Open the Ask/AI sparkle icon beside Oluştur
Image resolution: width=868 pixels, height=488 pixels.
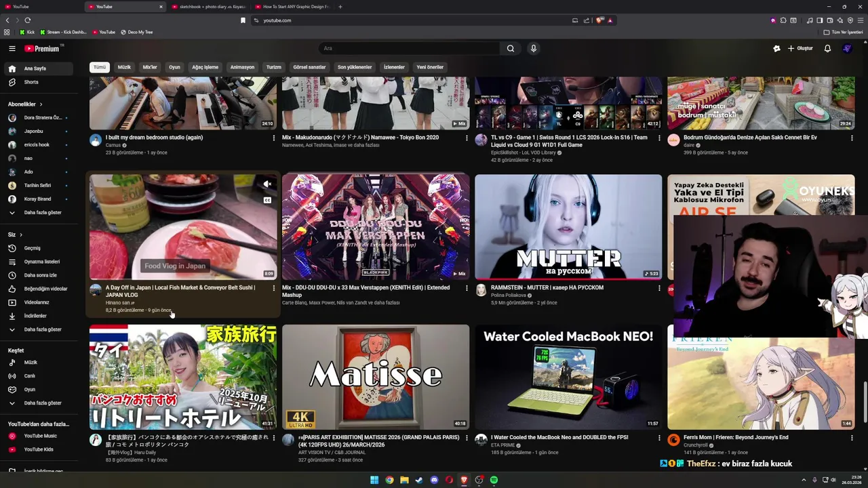[776, 48]
